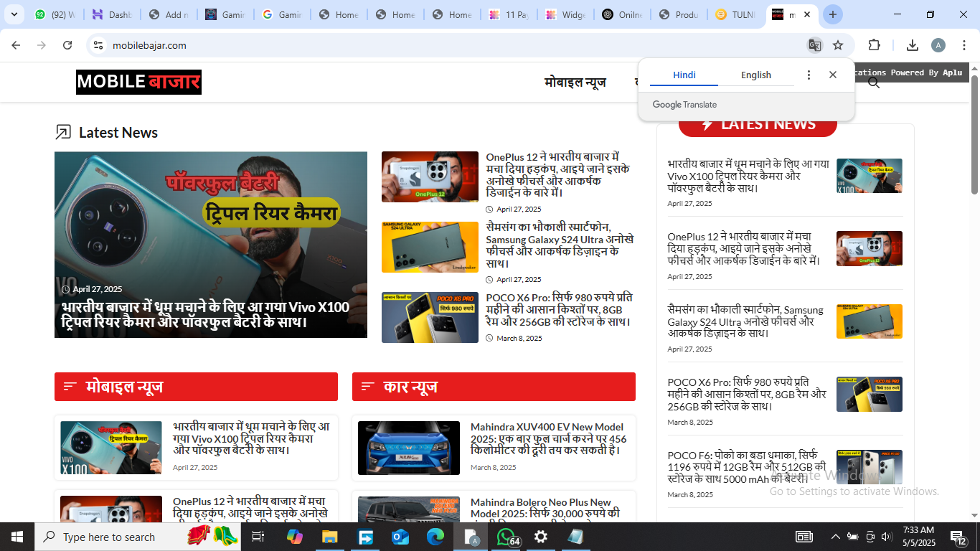The image size is (980, 551).
Task: Switch to the 'Widge' tab
Action: click(565, 14)
